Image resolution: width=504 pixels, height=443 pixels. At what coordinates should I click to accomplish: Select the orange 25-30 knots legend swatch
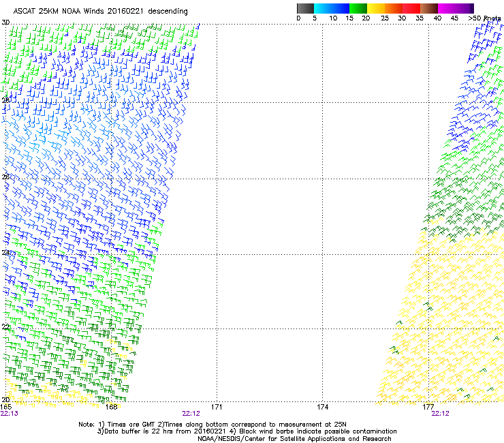[x=394, y=8]
